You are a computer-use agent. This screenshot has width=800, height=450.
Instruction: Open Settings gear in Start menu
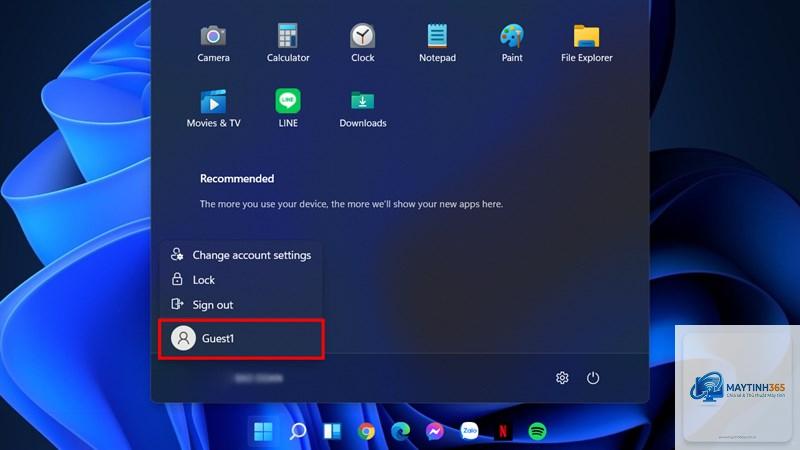click(562, 378)
